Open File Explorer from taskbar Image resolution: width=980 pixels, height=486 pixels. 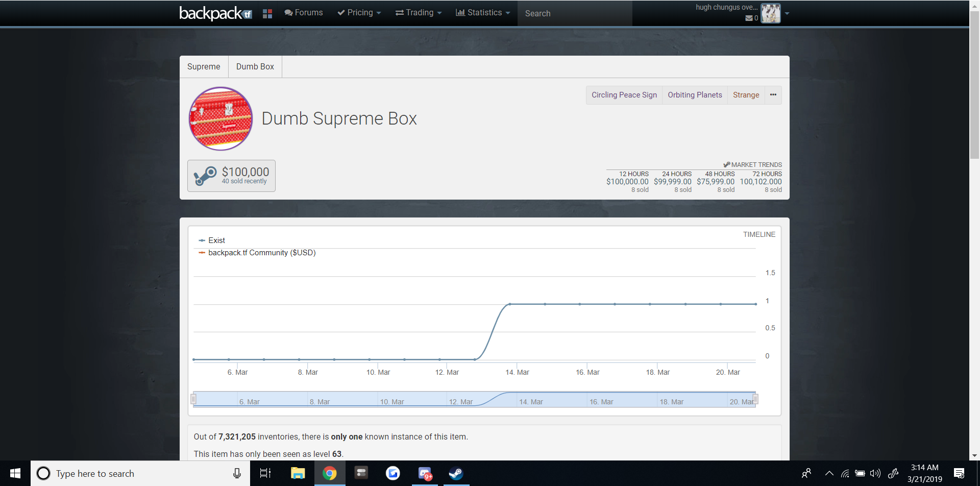pyautogui.click(x=298, y=473)
